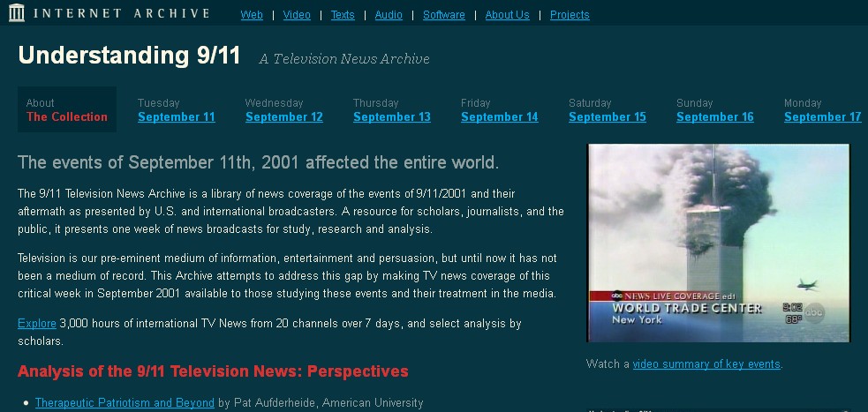The image size is (868, 412).
Task: Open the Web section link
Action: [x=252, y=15]
